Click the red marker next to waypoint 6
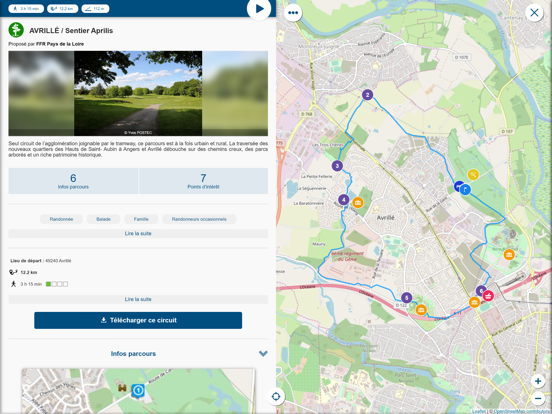The width and height of the screenshot is (552, 414). (488, 295)
